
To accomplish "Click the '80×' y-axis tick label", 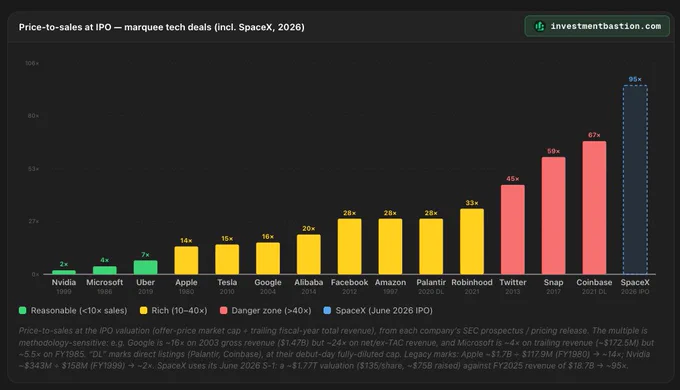I will (x=33, y=116).
